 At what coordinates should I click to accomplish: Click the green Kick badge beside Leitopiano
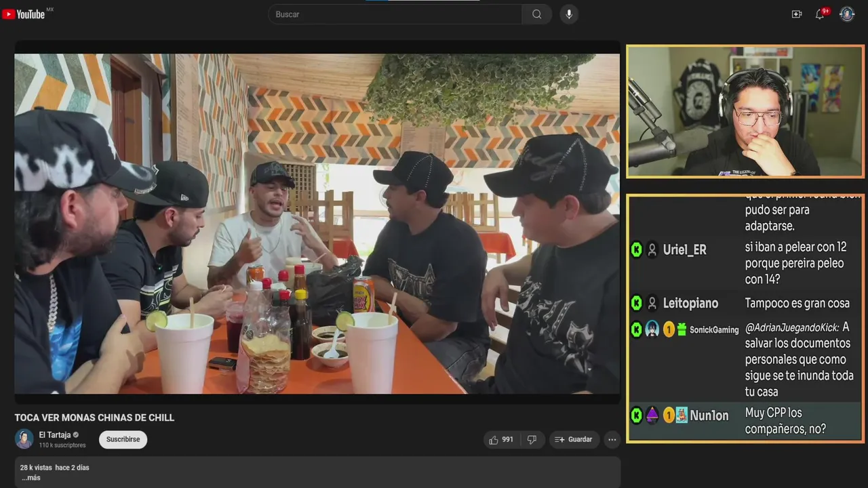point(636,303)
